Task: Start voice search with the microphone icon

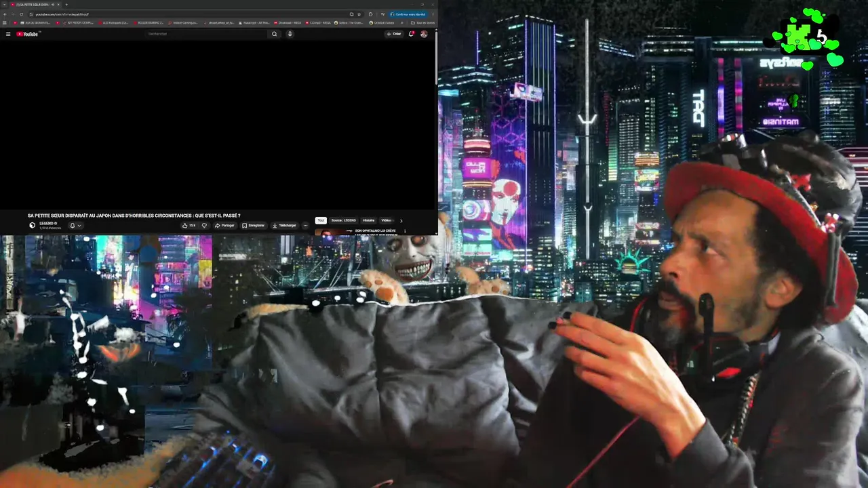Action: coord(290,34)
